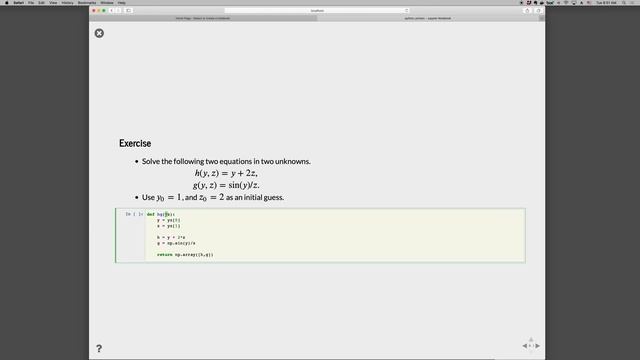Screen dimensions: 640x360
Task: Click the 'return np.array' code line
Action: pyautogui.click(x=185, y=254)
